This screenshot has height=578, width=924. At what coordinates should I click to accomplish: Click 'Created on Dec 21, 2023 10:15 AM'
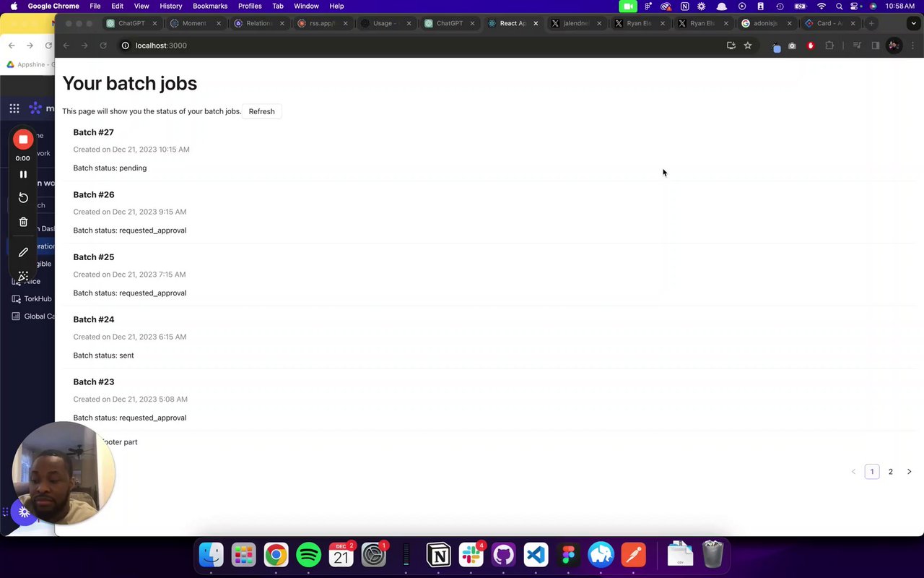[131, 150]
